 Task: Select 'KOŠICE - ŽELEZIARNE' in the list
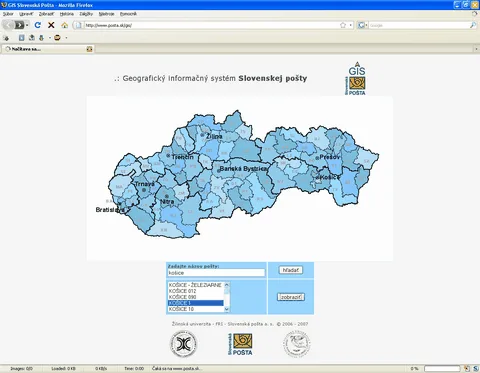click(x=195, y=285)
